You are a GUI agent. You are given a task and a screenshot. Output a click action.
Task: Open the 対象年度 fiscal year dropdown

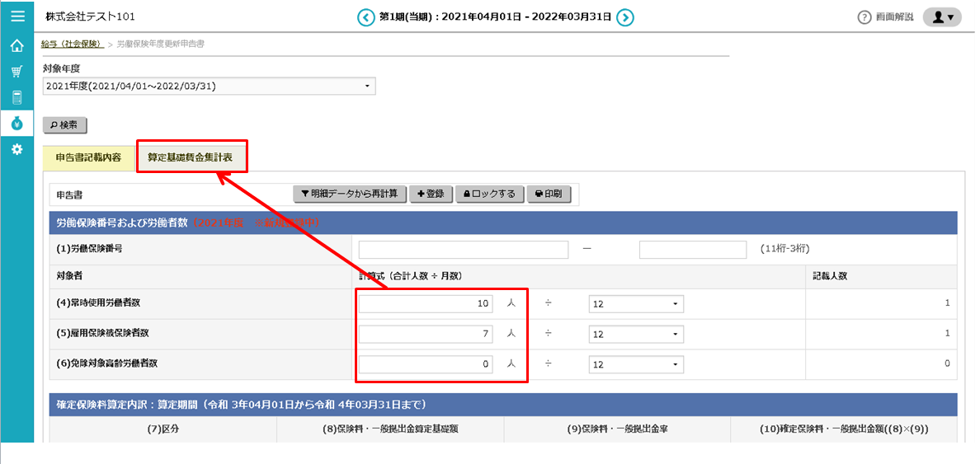pos(209,86)
